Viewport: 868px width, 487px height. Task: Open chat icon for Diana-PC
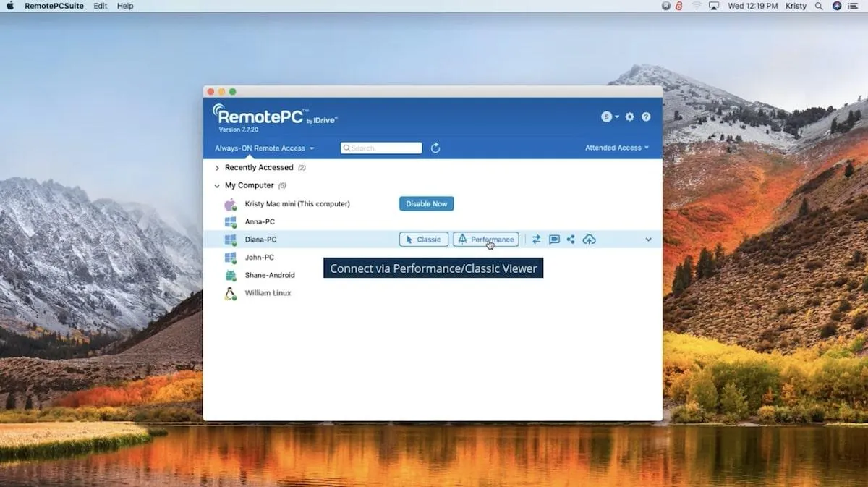point(554,240)
